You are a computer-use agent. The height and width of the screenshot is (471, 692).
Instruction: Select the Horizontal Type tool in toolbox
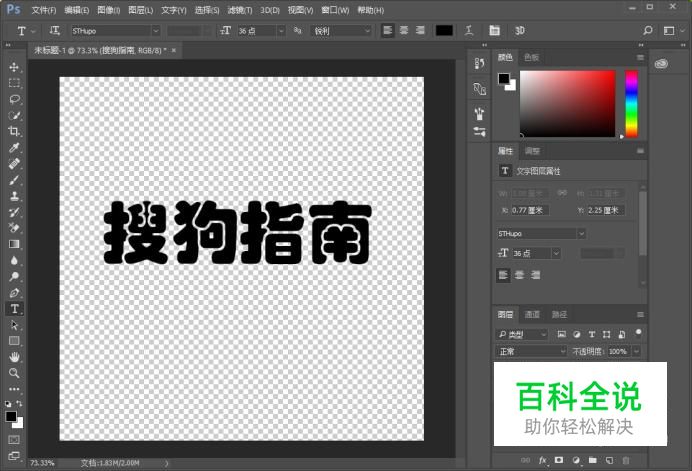click(x=14, y=309)
